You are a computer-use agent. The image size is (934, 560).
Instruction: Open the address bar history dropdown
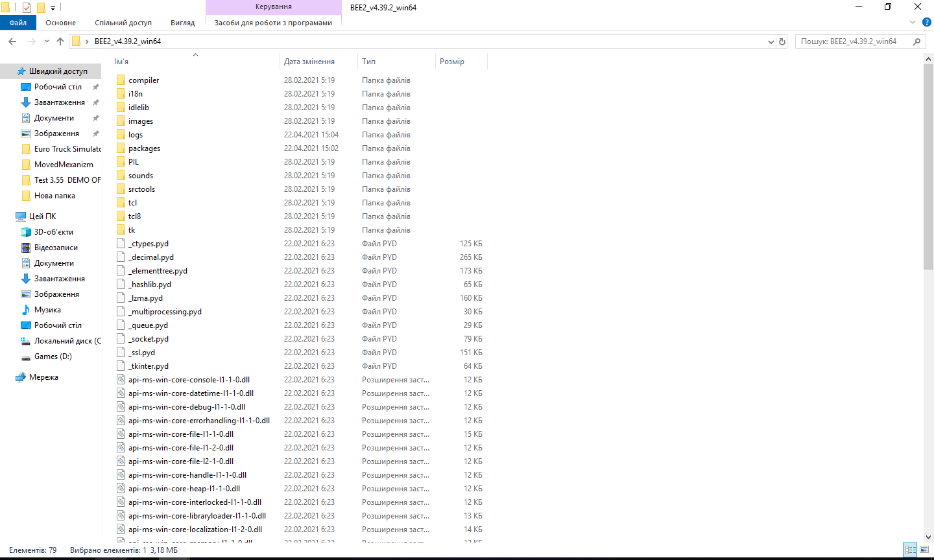click(x=771, y=41)
